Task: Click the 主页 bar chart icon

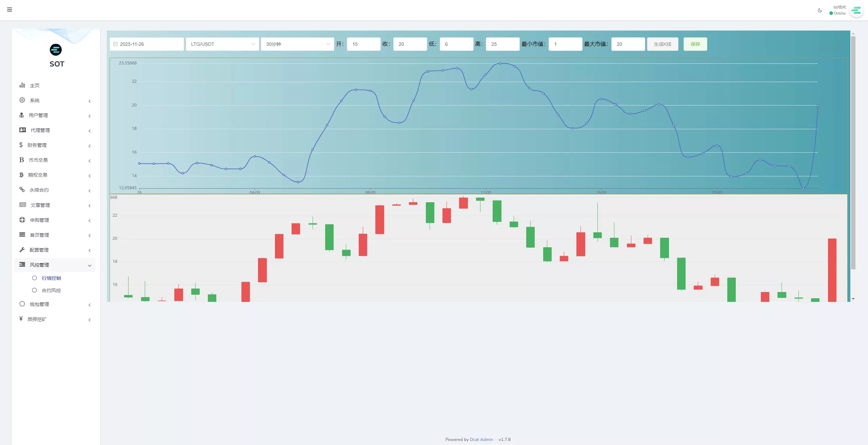Action: [22, 85]
